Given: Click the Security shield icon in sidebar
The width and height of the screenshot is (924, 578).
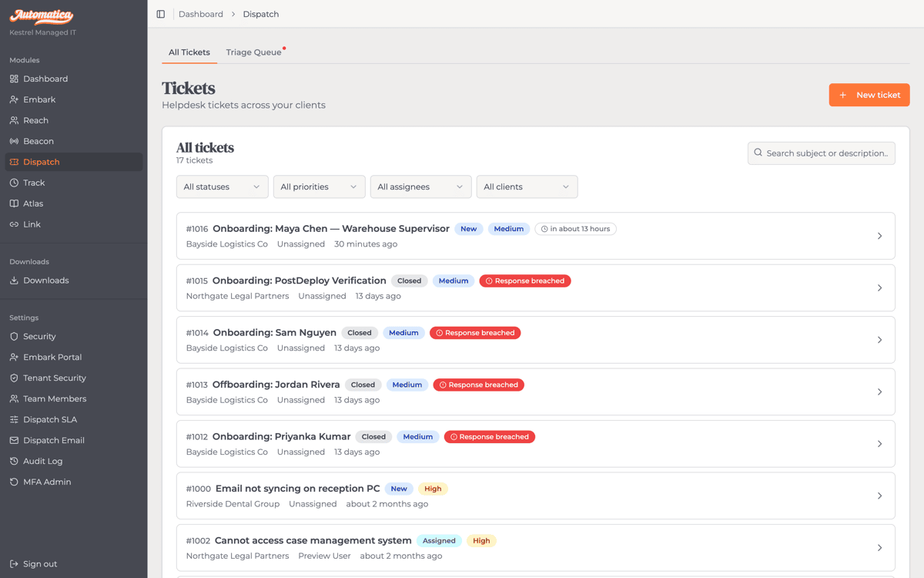Looking at the screenshot, I should (x=14, y=337).
